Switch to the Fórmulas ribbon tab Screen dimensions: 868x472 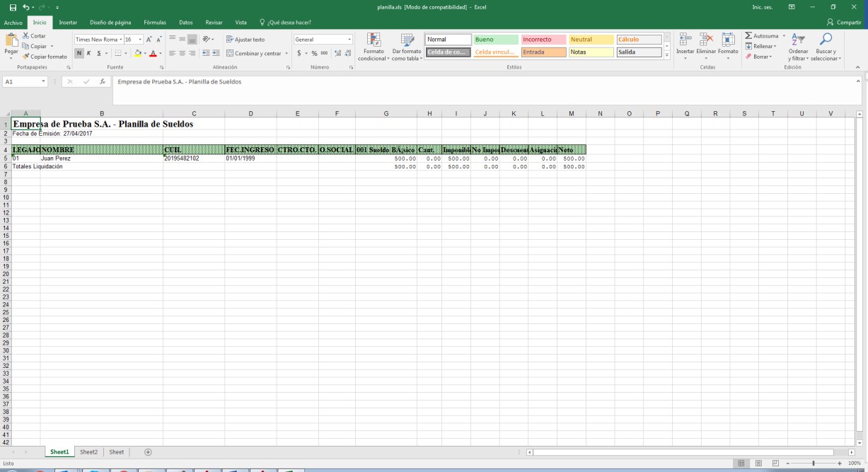coord(154,23)
